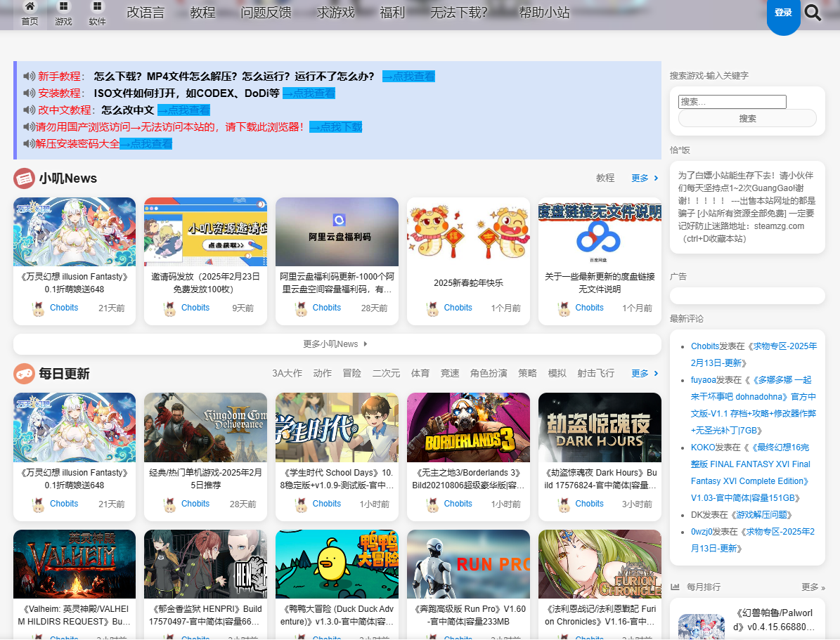Expand 更多 chevron in 每日更新 header

(x=645, y=374)
